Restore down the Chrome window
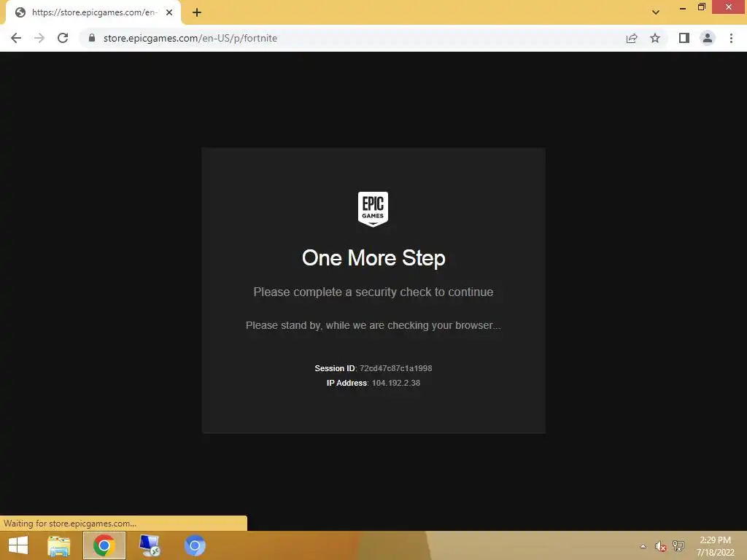Image resolution: width=747 pixels, height=560 pixels. 701,7
